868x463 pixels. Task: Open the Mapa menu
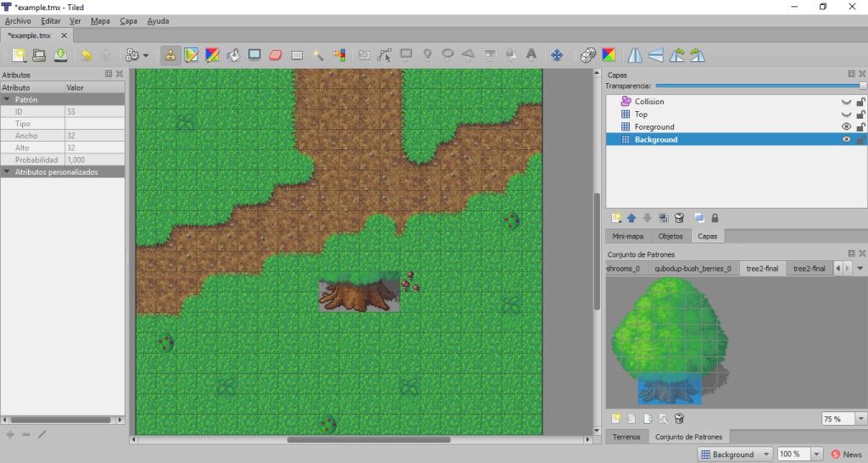[x=100, y=21]
